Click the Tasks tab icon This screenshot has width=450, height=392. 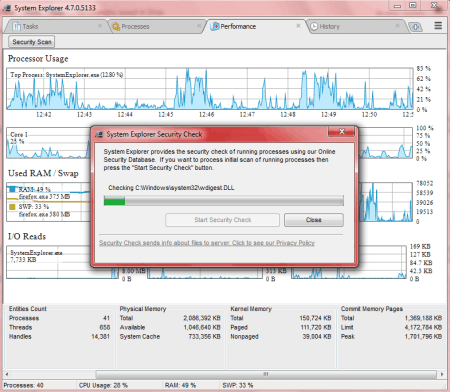[x=16, y=26]
